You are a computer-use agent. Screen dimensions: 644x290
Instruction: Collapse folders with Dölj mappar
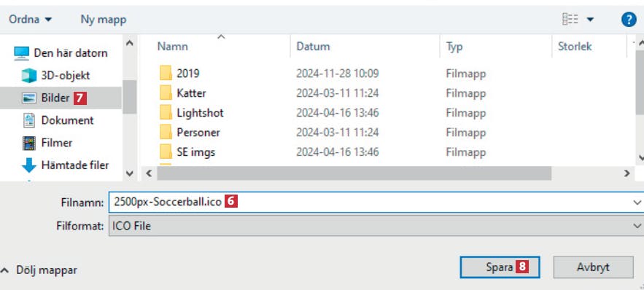[x=39, y=270]
